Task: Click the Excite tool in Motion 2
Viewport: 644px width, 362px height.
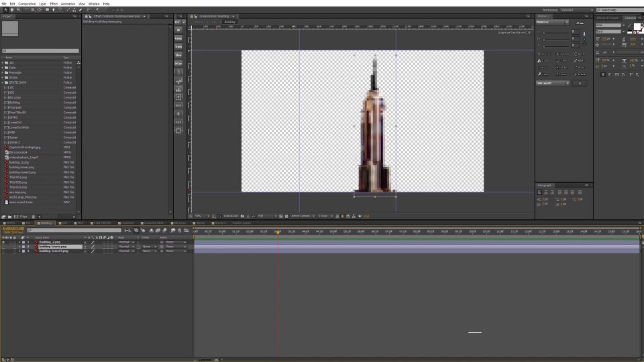Action: click(x=545, y=54)
